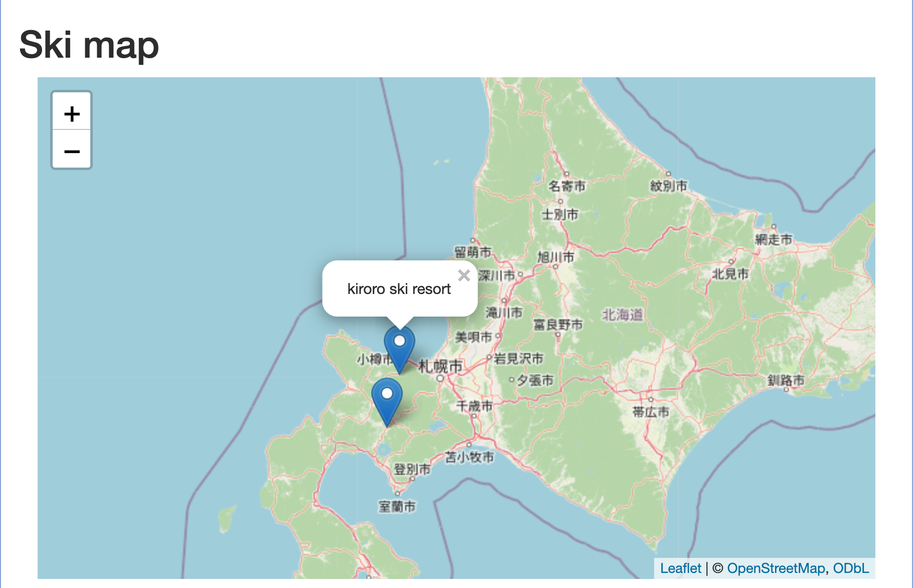Click the 釧路市 label on the map
The height and width of the screenshot is (588, 913).
pos(786,380)
